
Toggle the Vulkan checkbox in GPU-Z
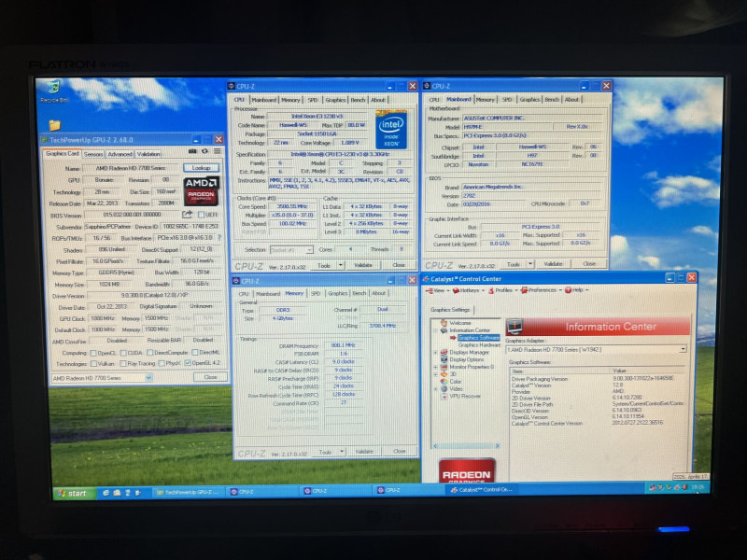pos(93,364)
